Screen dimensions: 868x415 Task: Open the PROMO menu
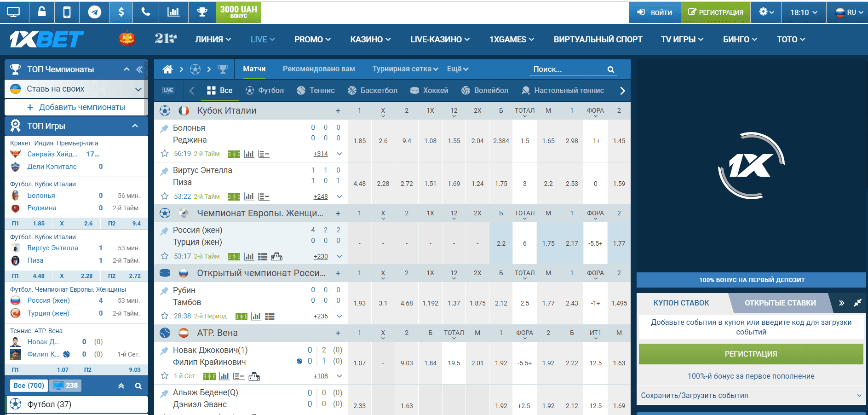click(313, 40)
